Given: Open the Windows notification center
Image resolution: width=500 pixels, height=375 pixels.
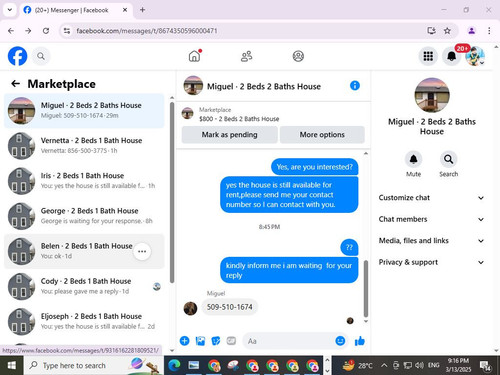Looking at the screenshot, I should (485, 366).
